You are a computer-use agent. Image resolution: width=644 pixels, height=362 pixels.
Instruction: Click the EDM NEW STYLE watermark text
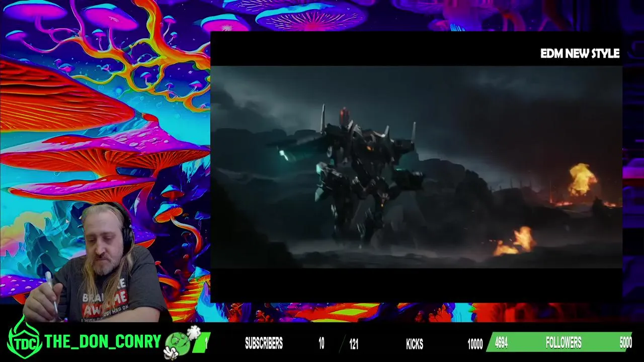pyautogui.click(x=580, y=53)
